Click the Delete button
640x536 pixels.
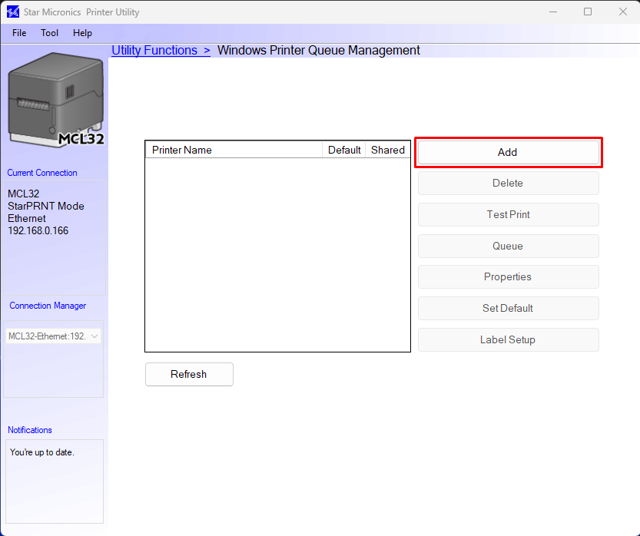pyautogui.click(x=508, y=183)
